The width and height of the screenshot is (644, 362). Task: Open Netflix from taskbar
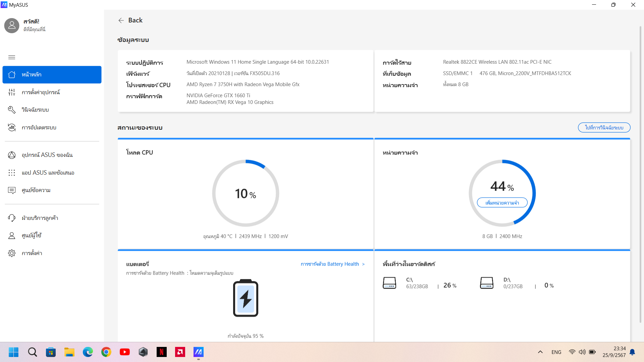(x=162, y=352)
